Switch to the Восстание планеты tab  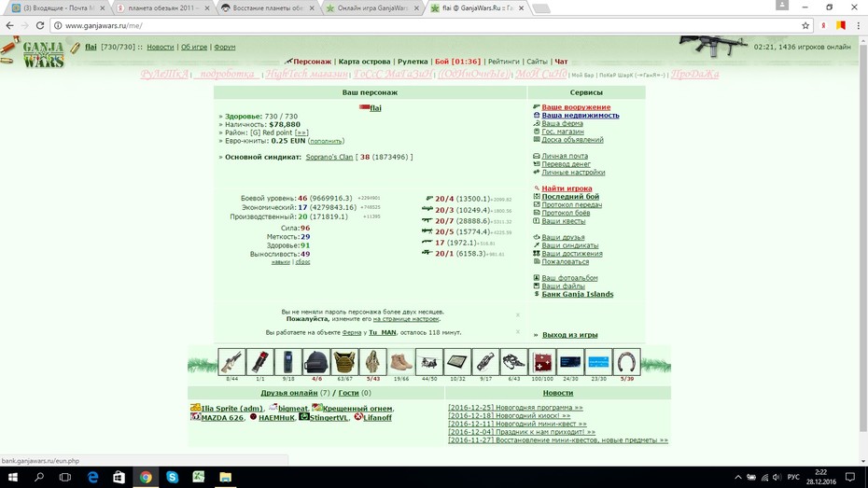(x=268, y=8)
